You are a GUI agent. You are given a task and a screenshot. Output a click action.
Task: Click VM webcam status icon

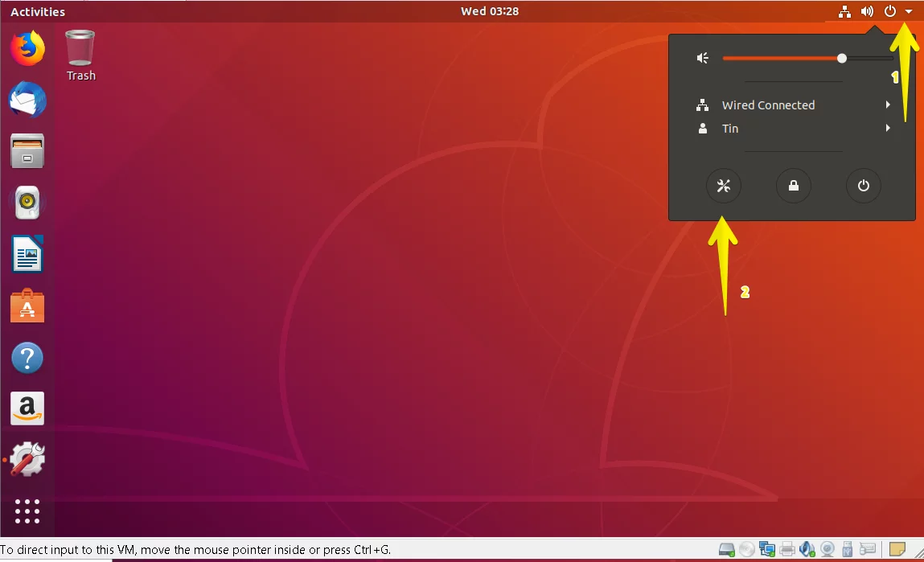click(827, 550)
